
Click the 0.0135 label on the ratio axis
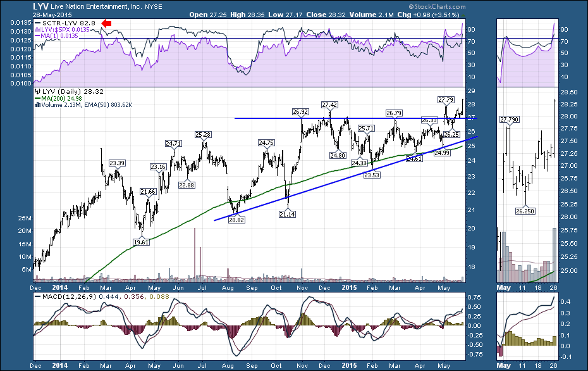(21, 22)
